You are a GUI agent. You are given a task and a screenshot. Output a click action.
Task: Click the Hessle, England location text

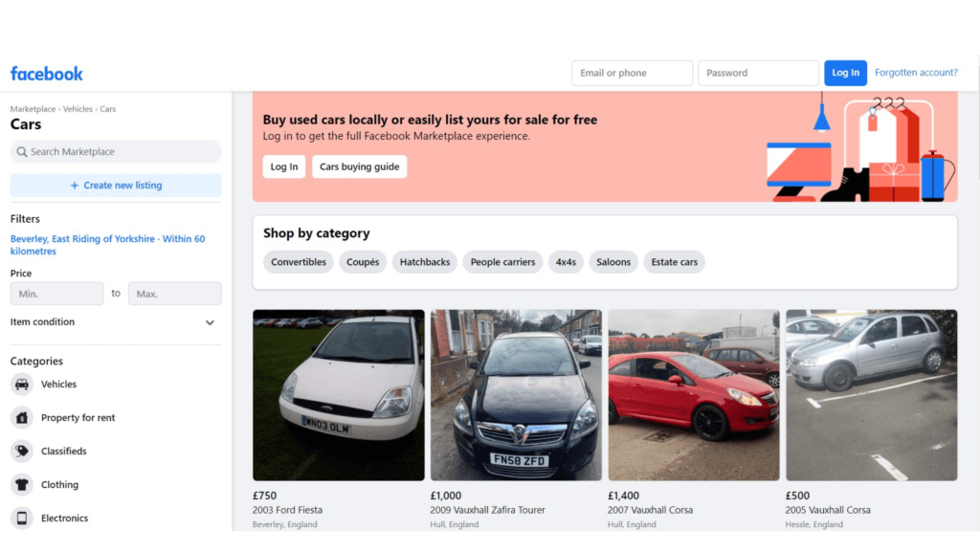814,525
